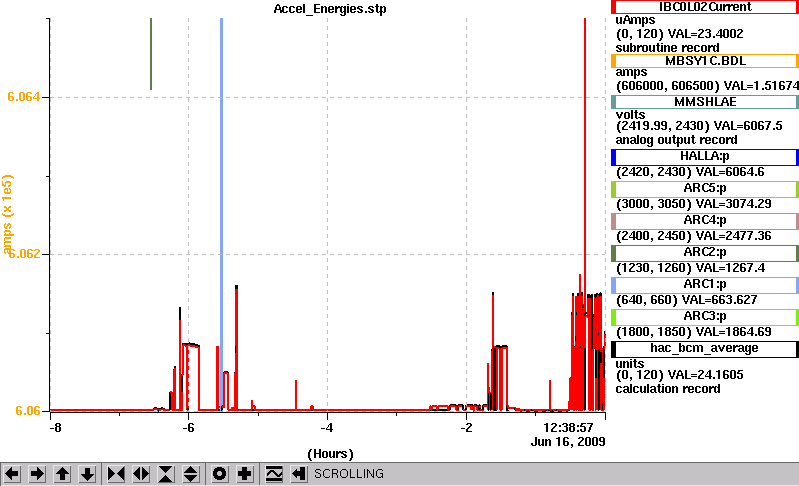Pan the plot left with the left arrow
Image resolution: width=799 pixels, height=486 pixels.
point(12,474)
